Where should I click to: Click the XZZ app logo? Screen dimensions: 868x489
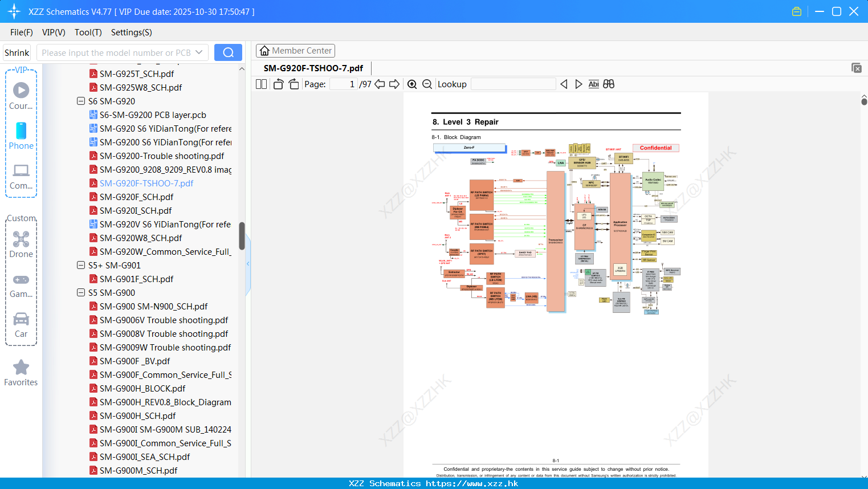14,11
